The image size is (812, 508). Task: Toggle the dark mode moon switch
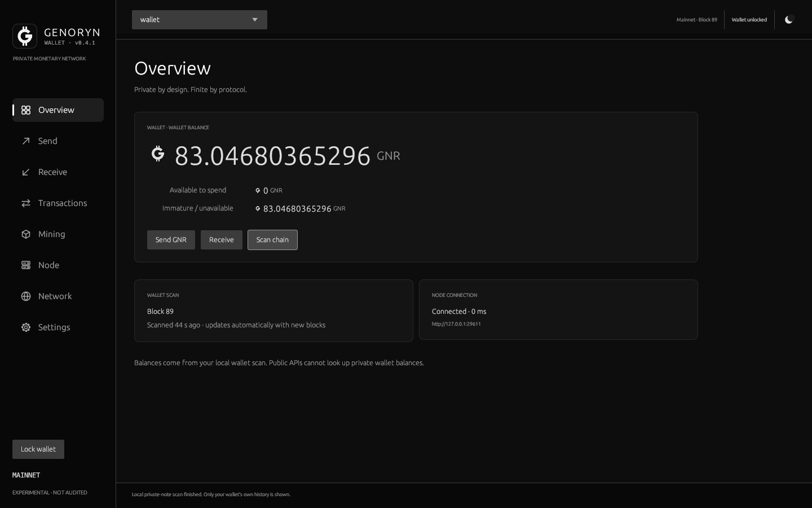(789, 20)
